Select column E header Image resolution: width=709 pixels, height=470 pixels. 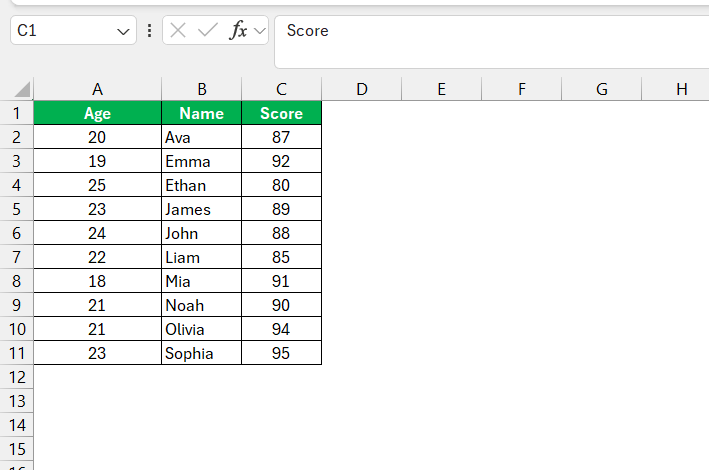coord(442,89)
